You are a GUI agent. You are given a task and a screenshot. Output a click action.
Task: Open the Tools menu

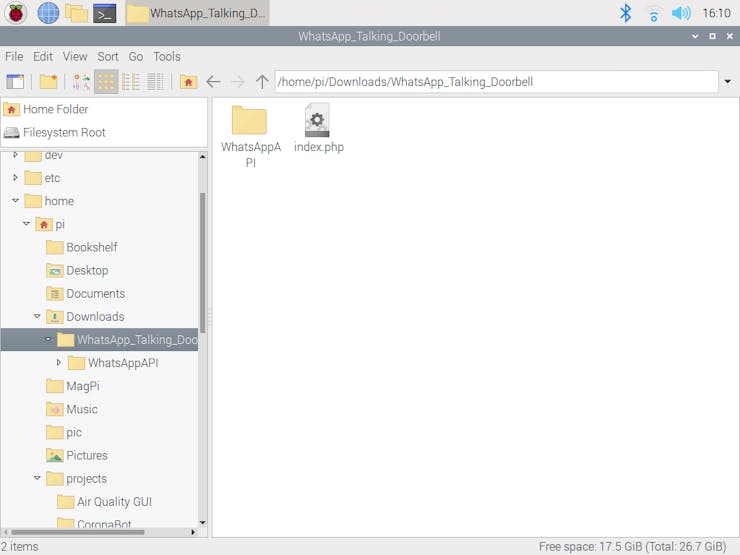click(x=167, y=57)
